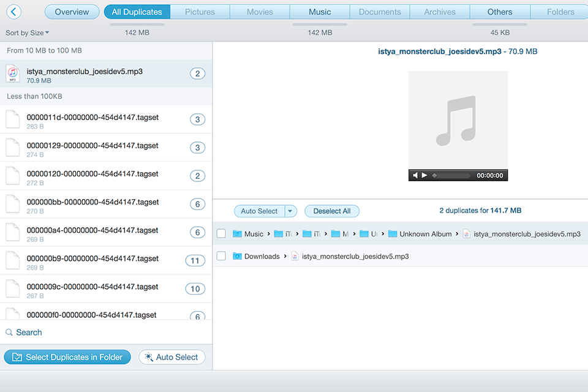588x392 pixels.
Task: Check the checkbox for the Downloads duplicate
Action: pyautogui.click(x=221, y=256)
